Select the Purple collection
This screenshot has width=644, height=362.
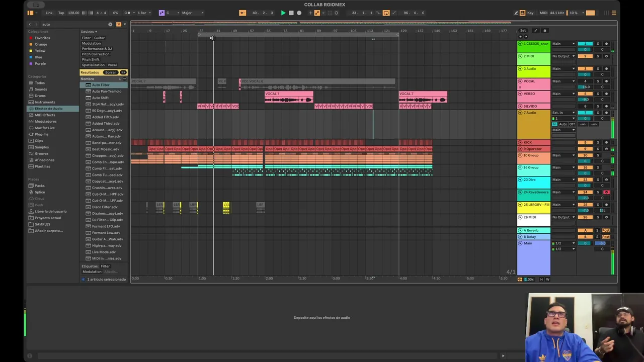point(40,64)
